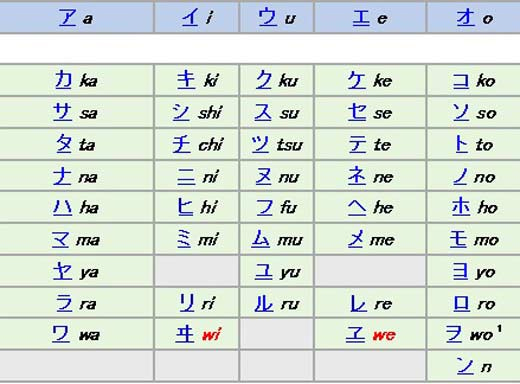Open the ケ link beside 'ke'
Image resolution: width=520 pixels, height=384 pixels.
click(x=357, y=80)
